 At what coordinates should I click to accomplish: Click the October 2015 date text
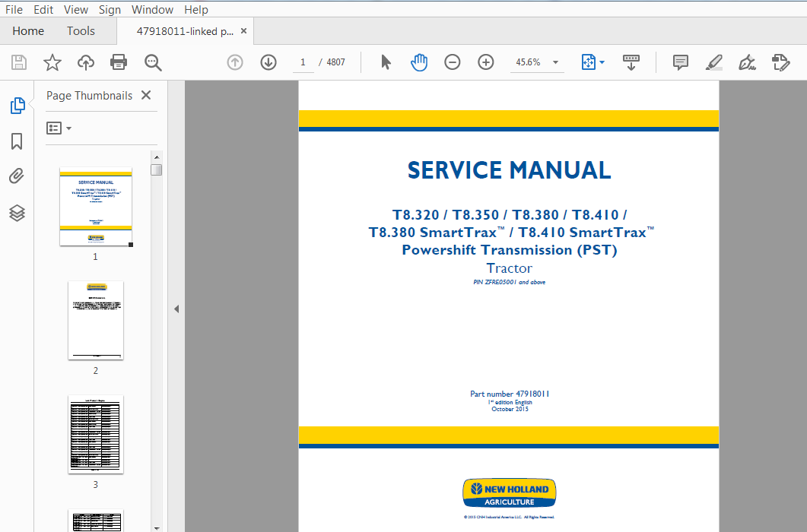[x=510, y=409]
